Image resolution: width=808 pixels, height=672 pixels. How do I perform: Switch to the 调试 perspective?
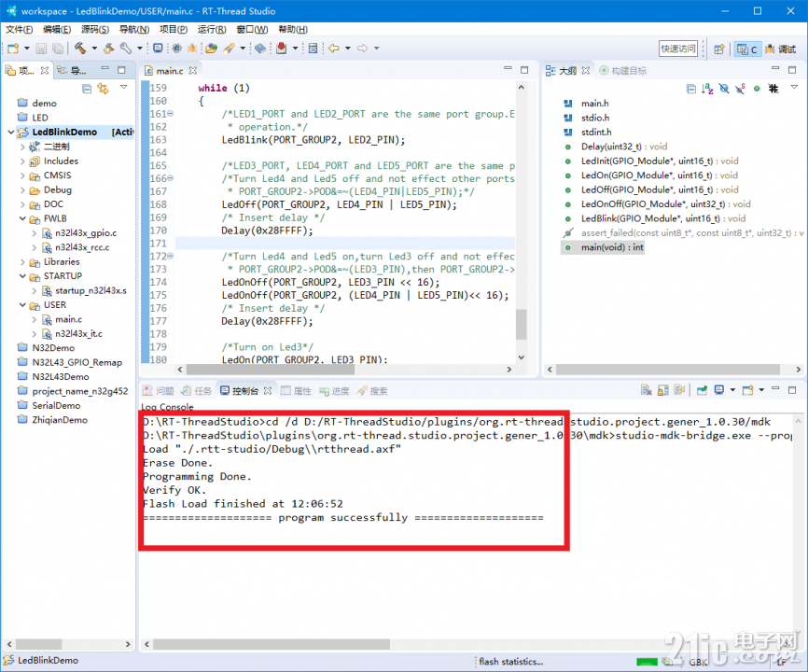(780, 49)
